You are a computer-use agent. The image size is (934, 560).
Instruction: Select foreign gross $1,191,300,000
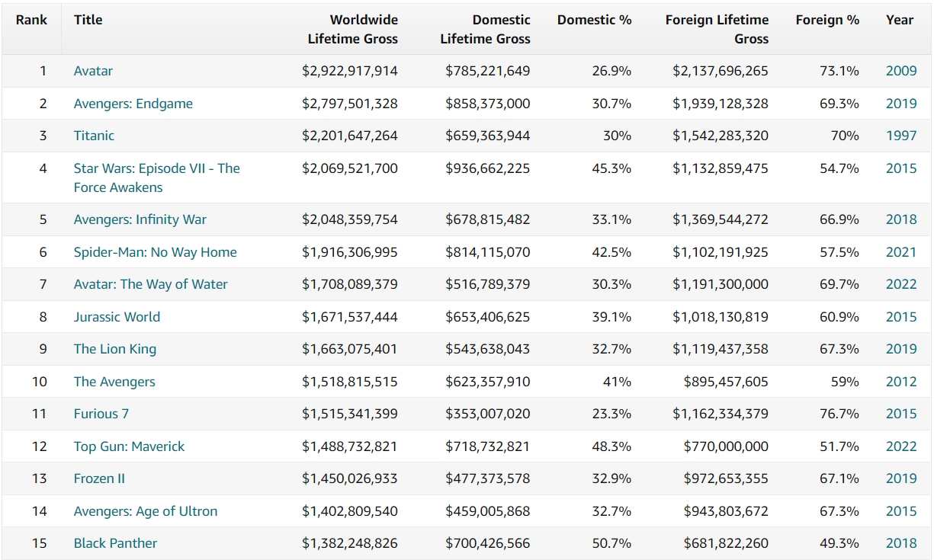[x=721, y=284]
